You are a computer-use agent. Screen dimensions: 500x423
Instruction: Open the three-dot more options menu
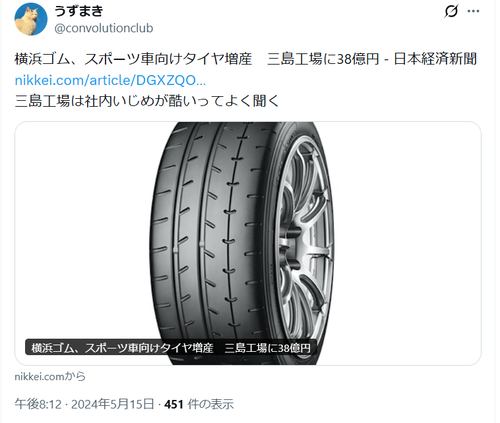[x=473, y=11]
